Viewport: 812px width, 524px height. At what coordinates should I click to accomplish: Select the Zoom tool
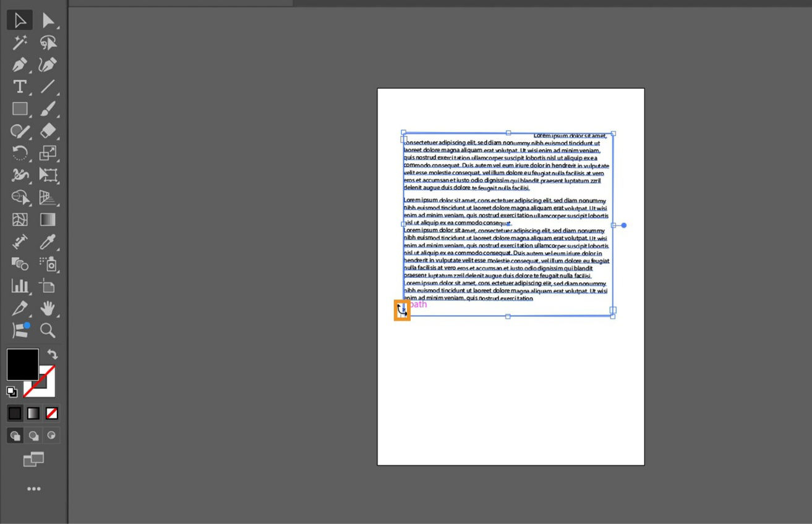(x=48, y=331)
